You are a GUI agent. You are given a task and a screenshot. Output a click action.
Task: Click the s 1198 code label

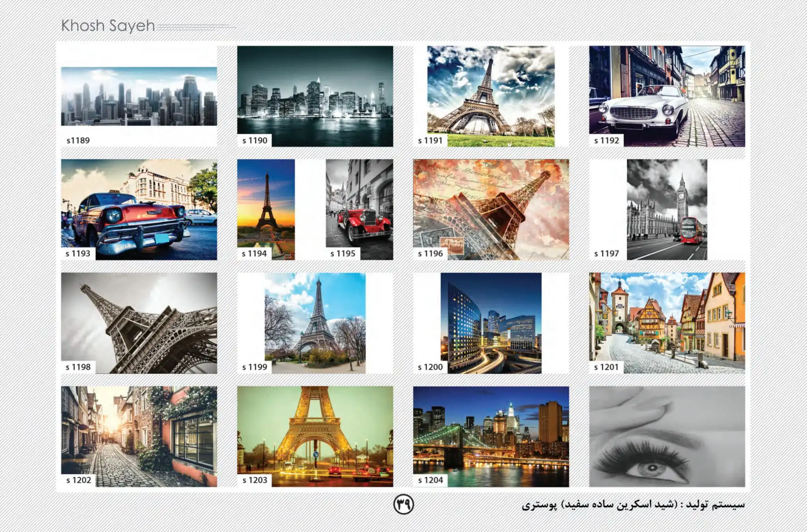78,367
